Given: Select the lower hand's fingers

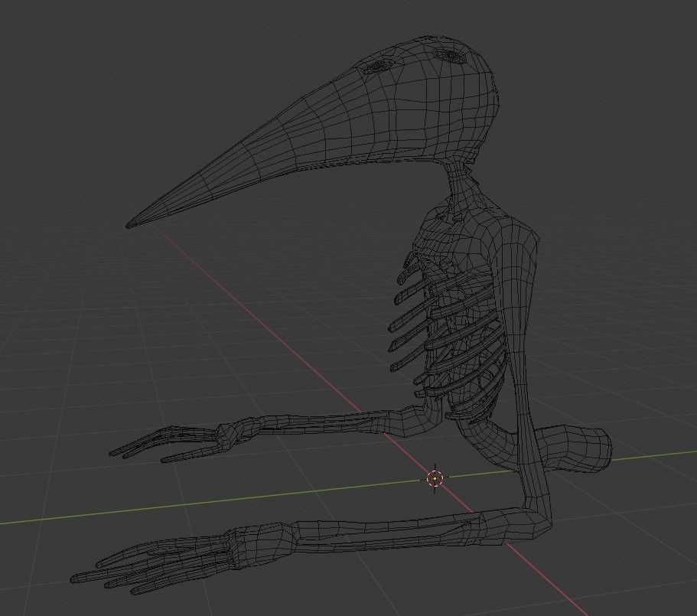Looking at the screenshot, I should [151, 565].
